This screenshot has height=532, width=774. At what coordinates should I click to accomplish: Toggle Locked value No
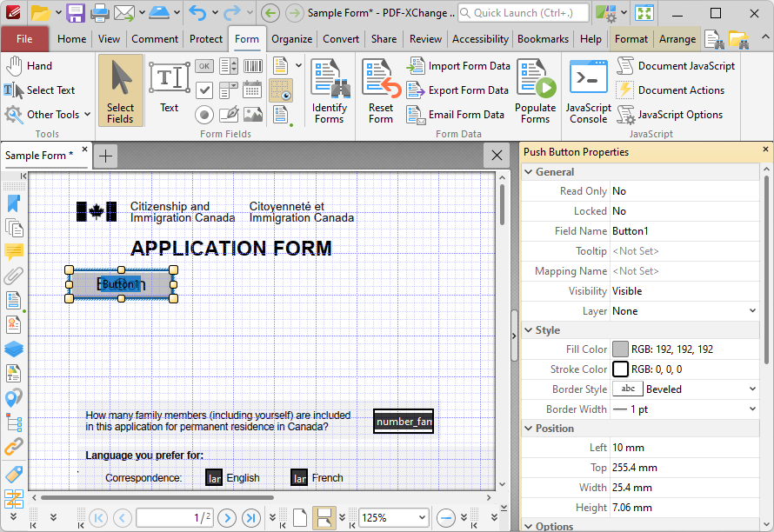pyautogui.click(x=684, y=211)
